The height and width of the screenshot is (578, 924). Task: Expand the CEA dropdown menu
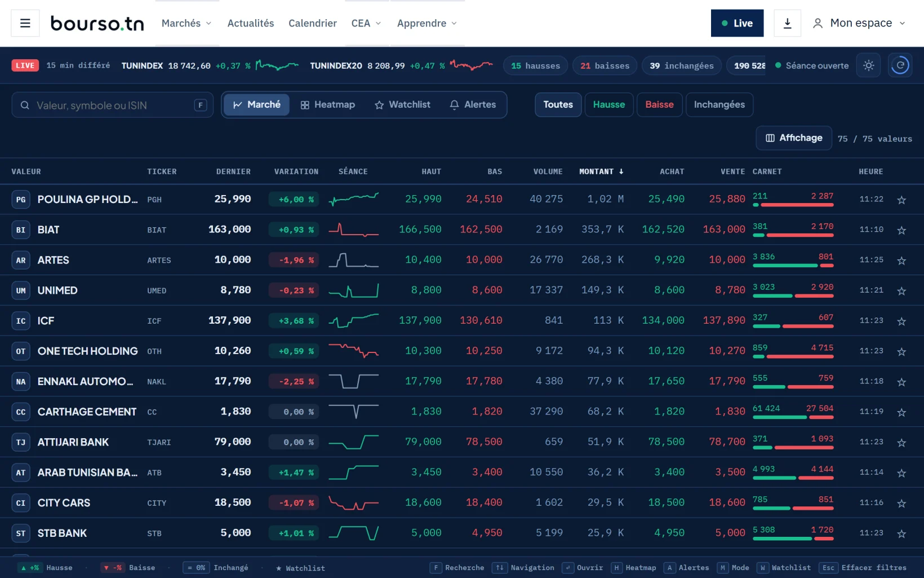click(366, 23)
